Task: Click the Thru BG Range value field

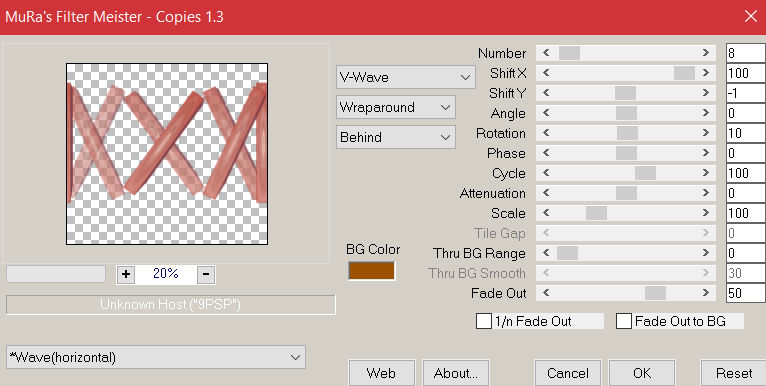Action: 745,253
